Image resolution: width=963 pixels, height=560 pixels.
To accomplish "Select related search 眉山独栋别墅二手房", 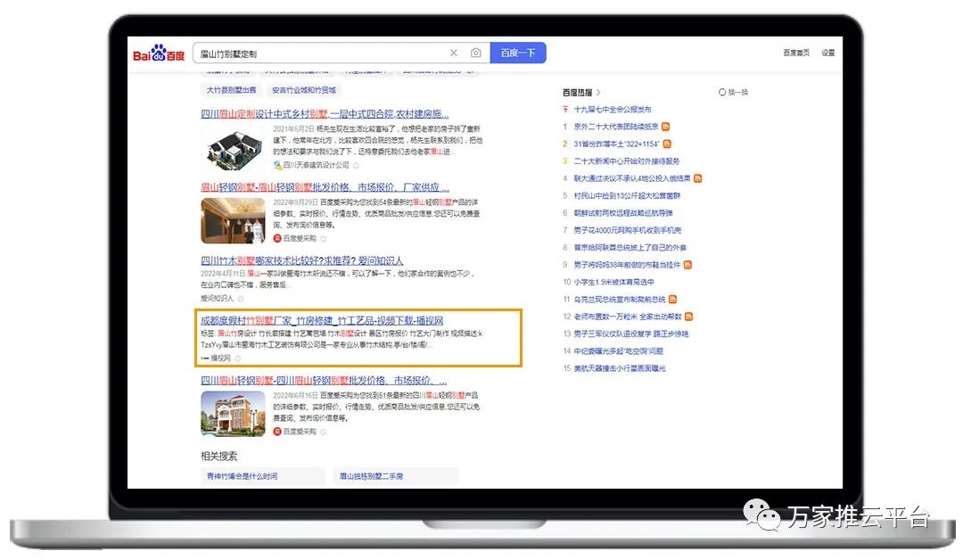I will pos(372,476).
